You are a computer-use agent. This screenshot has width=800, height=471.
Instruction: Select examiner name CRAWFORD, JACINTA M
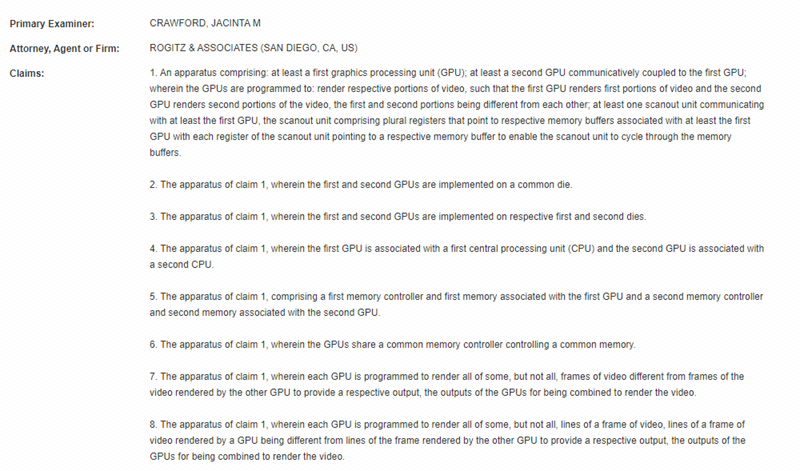(205, 23)
